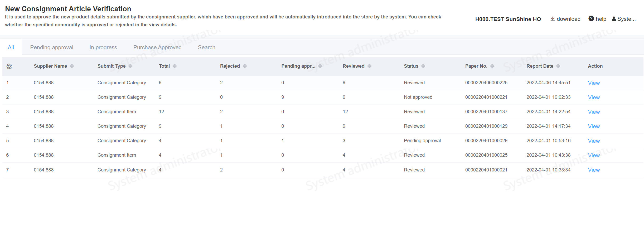View the Not approved row details
This screenshot has height=251, width=644.
594,97
